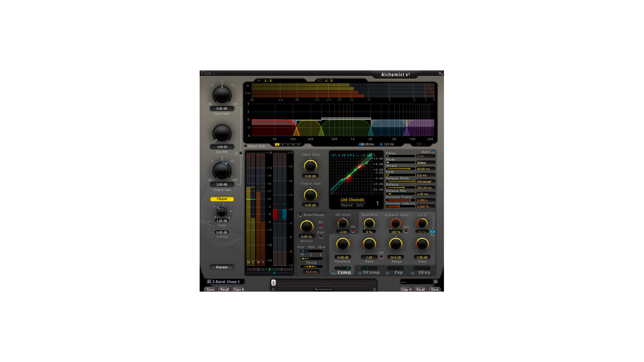Open preset arrows beside 5-Band: Sharp II
This screenshot has height=362, width=644.
point(209,282)
